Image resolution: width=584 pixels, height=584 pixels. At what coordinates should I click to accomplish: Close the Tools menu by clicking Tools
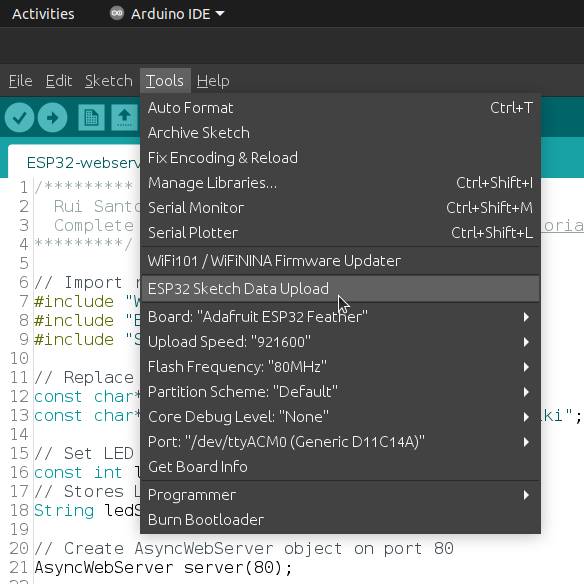coord(165,81)
